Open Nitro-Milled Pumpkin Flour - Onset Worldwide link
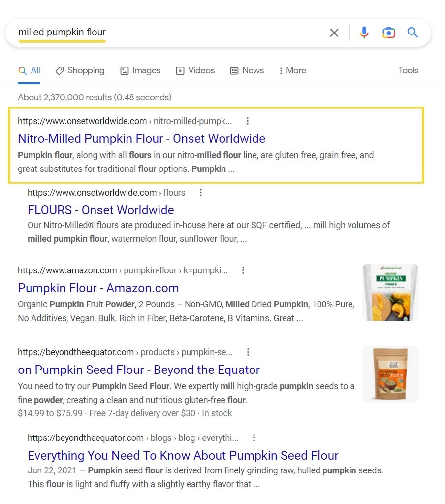This screenshot has width=445, height=504. tap(141, 138)
